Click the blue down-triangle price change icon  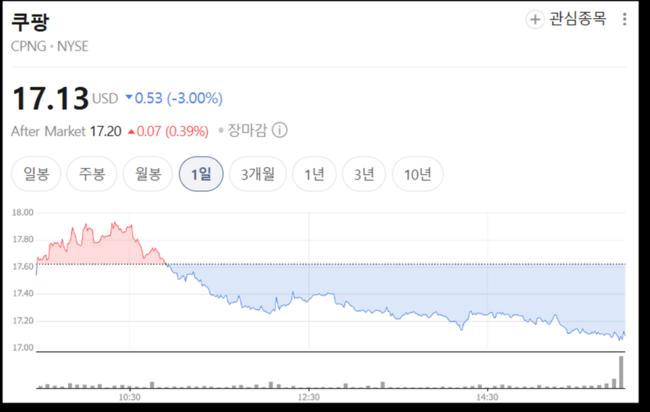(x=129, y=98)
